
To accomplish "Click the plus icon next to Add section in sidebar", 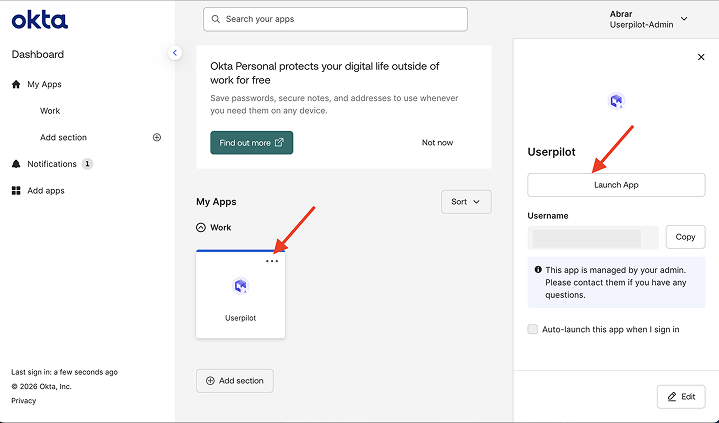I will 157,137.
